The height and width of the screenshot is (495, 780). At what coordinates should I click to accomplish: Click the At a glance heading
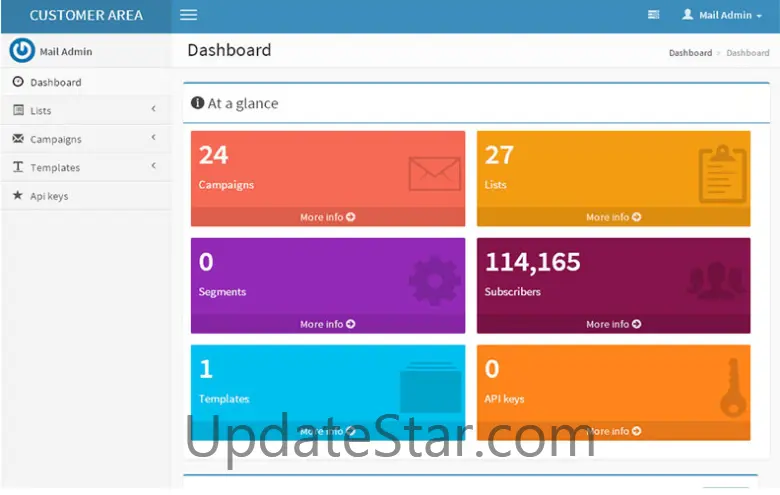(x=243, y=103)
